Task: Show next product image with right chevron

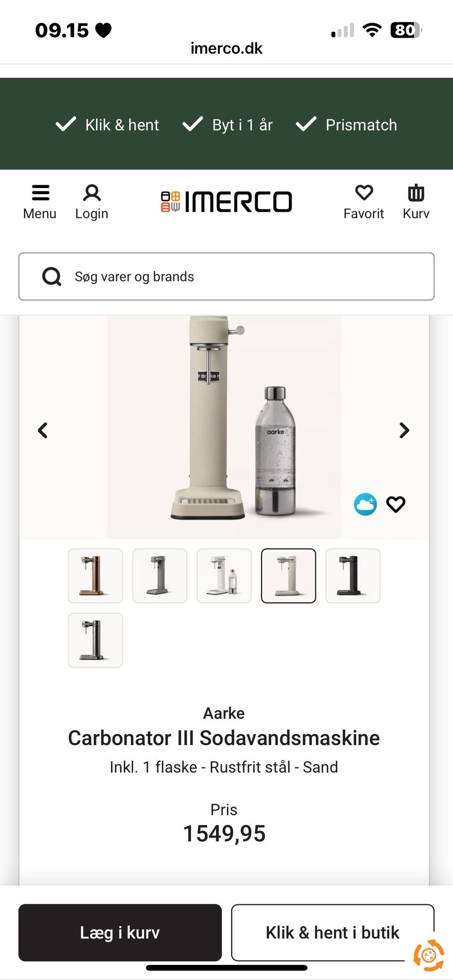Action: (404, 430)
